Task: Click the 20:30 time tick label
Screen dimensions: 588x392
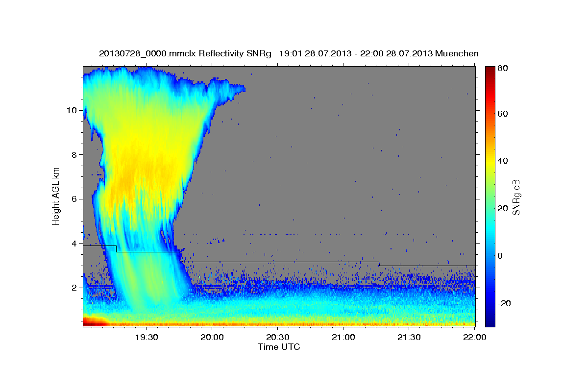Action: pos(278,338)
